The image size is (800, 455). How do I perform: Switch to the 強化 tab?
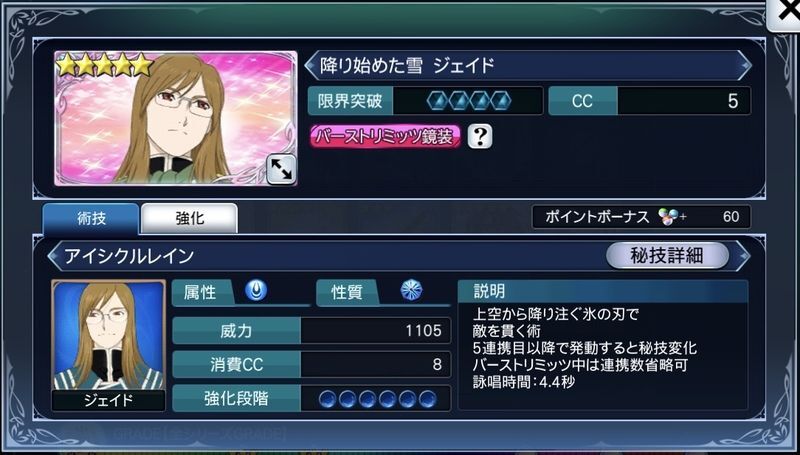189,219
